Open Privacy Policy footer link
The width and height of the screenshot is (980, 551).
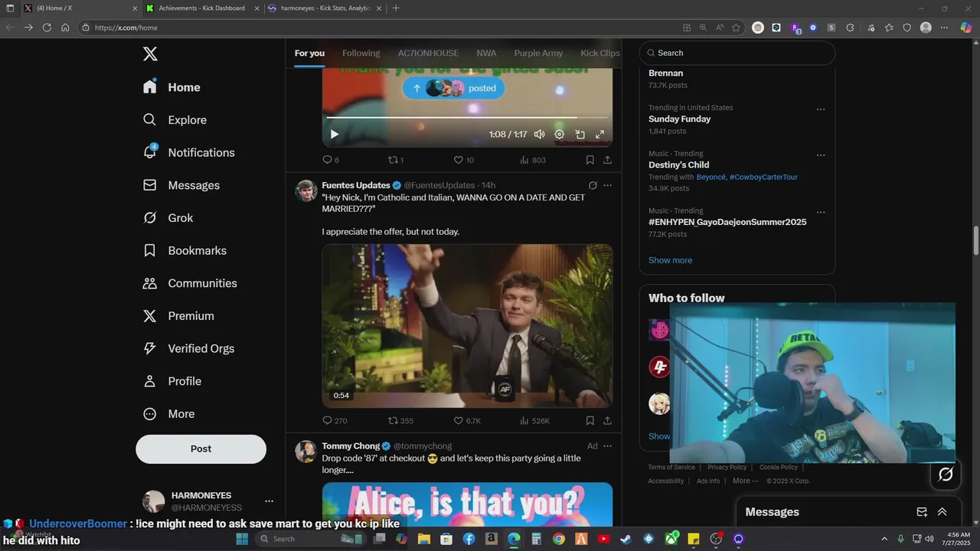(x=727, y=468)
